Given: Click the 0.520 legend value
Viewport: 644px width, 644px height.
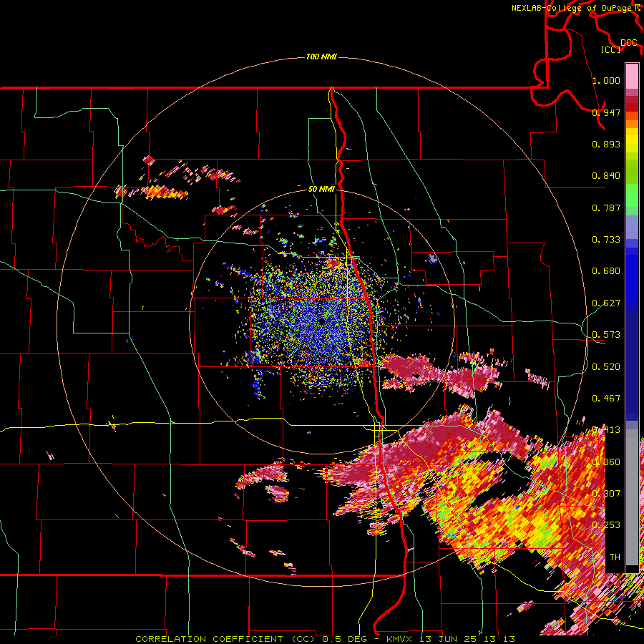Looking at the screenshot, I should (x=606, y=367).
